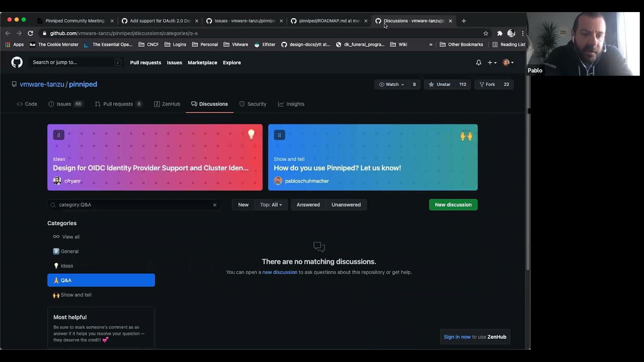This screenshot has width=644, height=362.
Task: Open the Personal bookmarks folder
Action: [x=205, y=44]
